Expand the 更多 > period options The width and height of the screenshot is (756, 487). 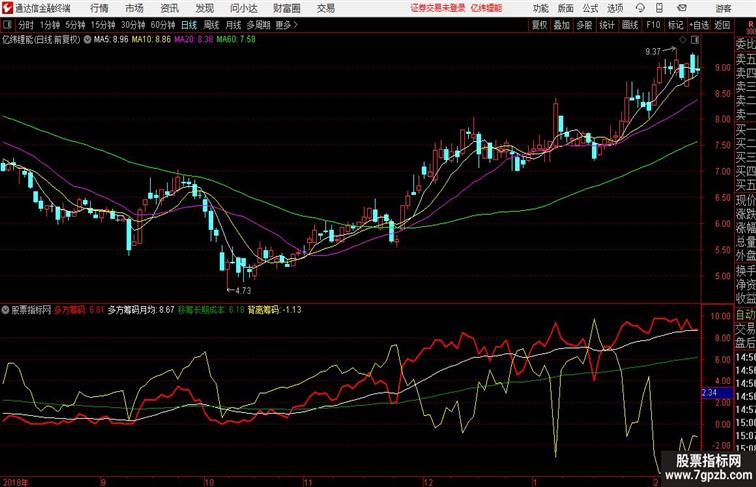[286, 25]
